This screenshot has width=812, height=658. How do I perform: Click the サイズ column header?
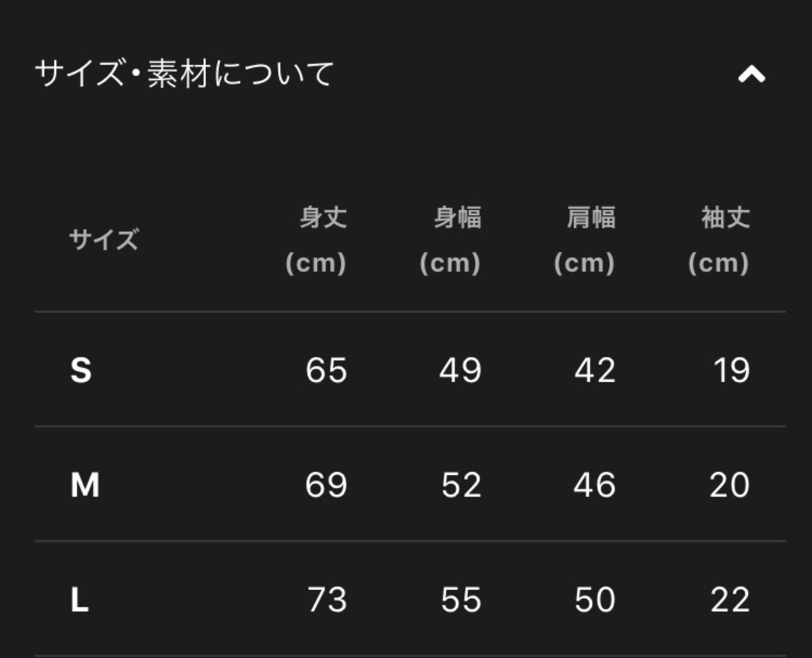[x=104, y=240]
